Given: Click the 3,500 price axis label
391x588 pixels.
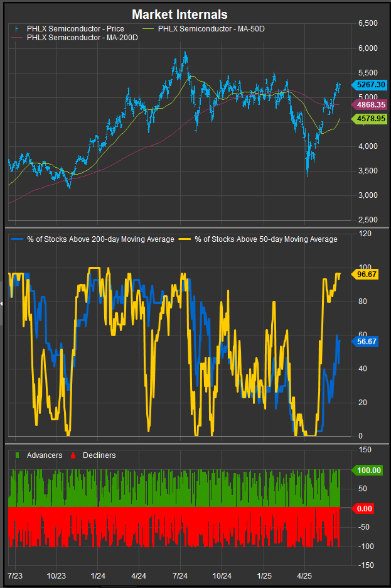Looking at the screenshot, I should [368, 171].
